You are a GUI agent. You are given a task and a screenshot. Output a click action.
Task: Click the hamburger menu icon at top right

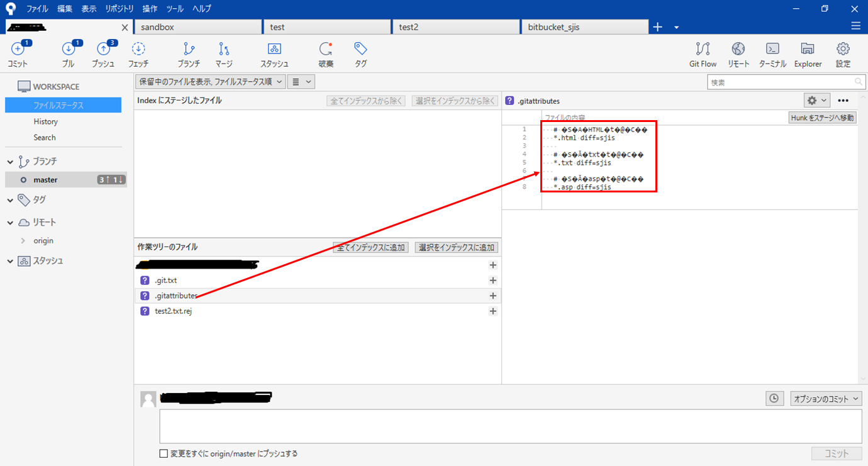coord(855,26)
